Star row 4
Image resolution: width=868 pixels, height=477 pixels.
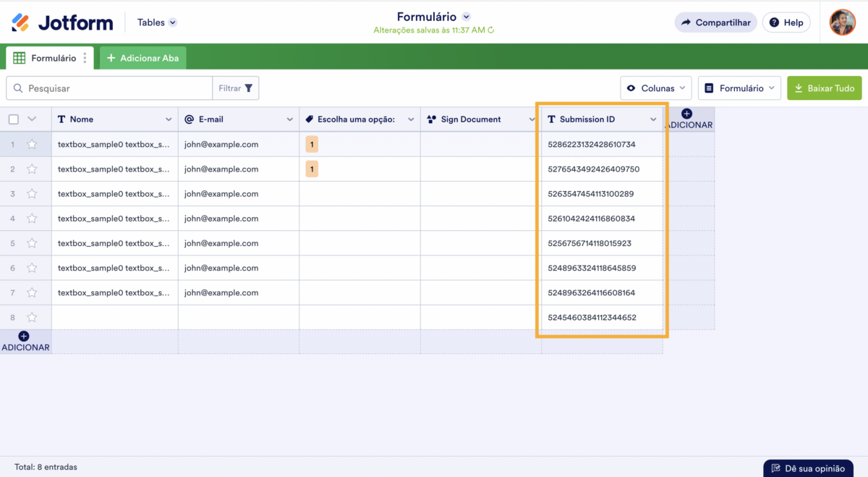(32, 218)
